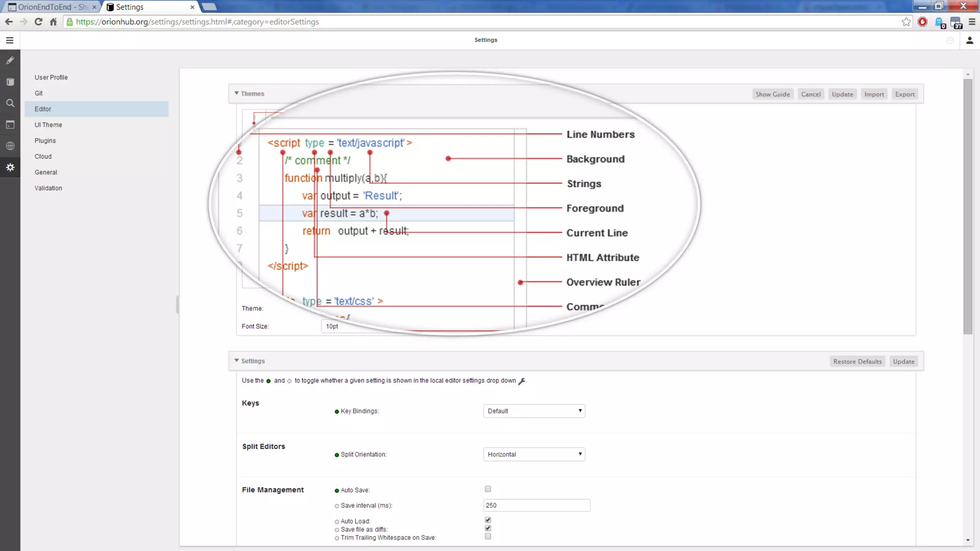980x551 pixels.
Task: Select UI Theme settings category
Action: (x=48, y=125)
